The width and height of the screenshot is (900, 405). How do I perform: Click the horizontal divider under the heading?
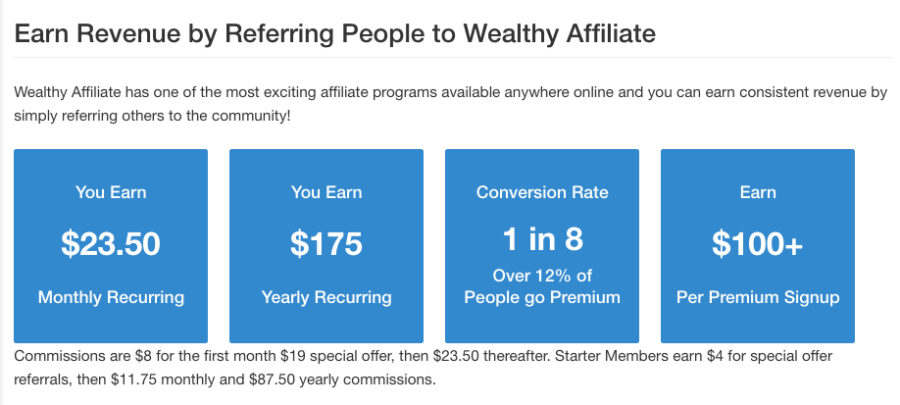coord(453,57)
